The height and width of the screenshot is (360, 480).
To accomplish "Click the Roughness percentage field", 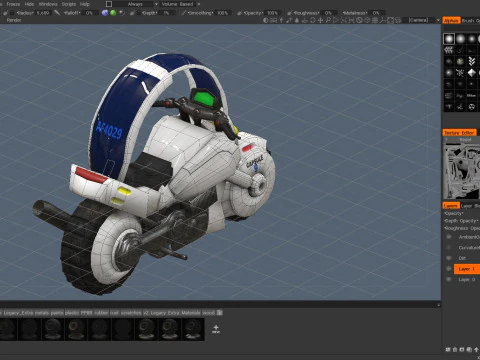I will coord(328,13).
